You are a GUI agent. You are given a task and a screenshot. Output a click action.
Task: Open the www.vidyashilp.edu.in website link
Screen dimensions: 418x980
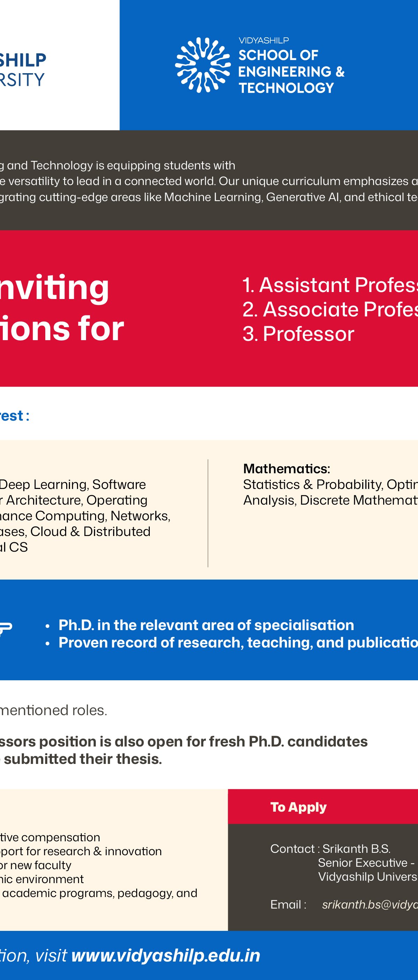click(x=165, y=955)
